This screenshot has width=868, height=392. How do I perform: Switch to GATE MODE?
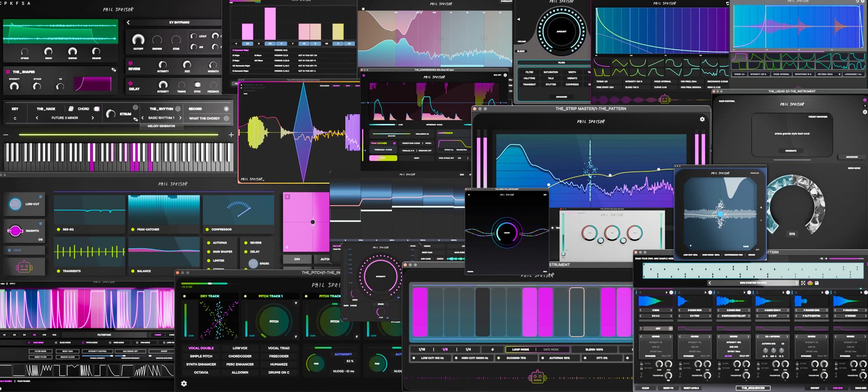tap(551, 349)
